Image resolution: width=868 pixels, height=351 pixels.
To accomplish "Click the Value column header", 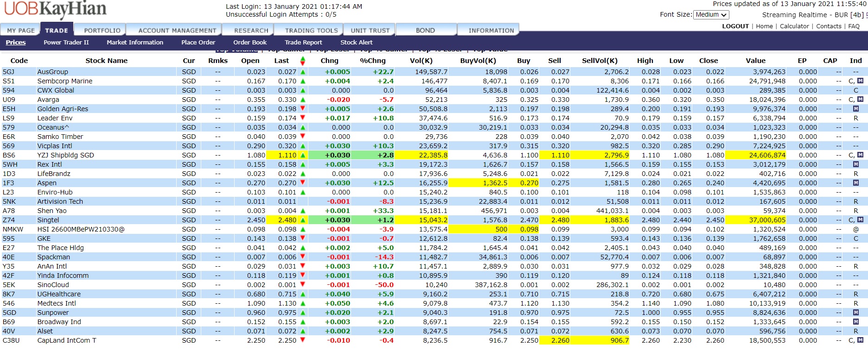I will click(x=755, y=61).
